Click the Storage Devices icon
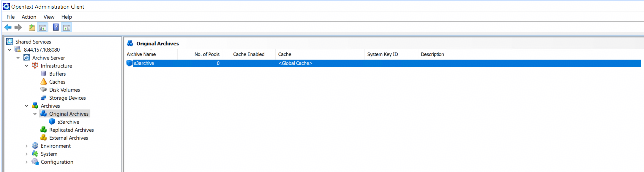644x172 pixels. click(44, 98)
